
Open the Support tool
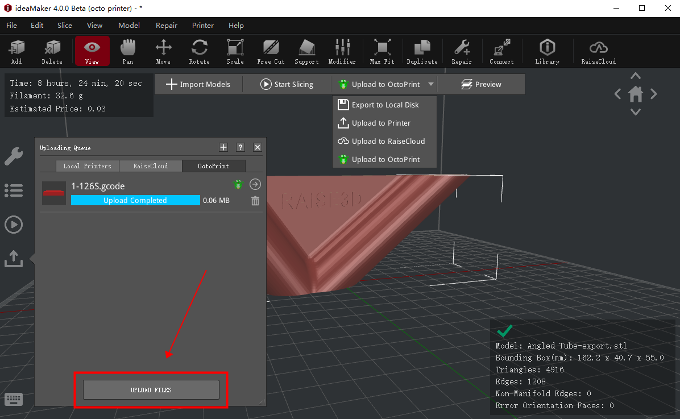pyautogui.click(x=307, y=51)
